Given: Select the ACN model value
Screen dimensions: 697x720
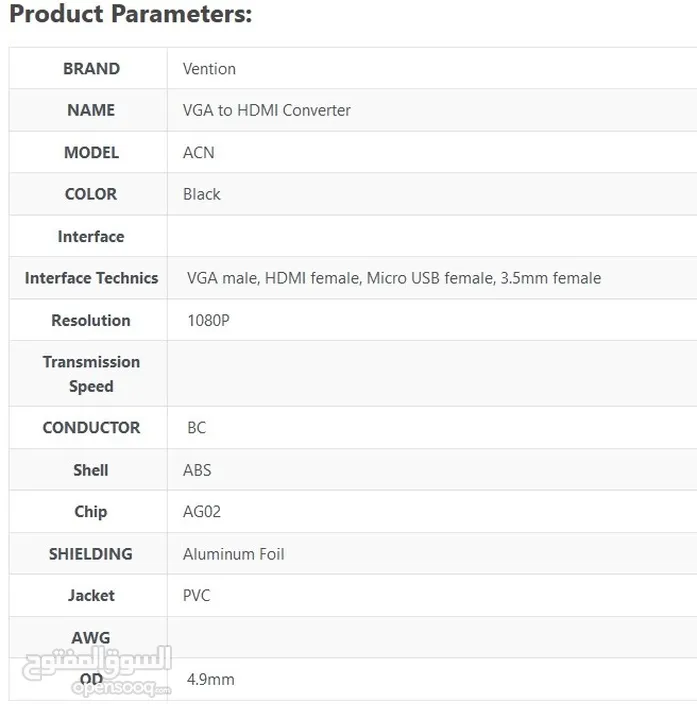Looking at the screenshot, I should point(198,152).
